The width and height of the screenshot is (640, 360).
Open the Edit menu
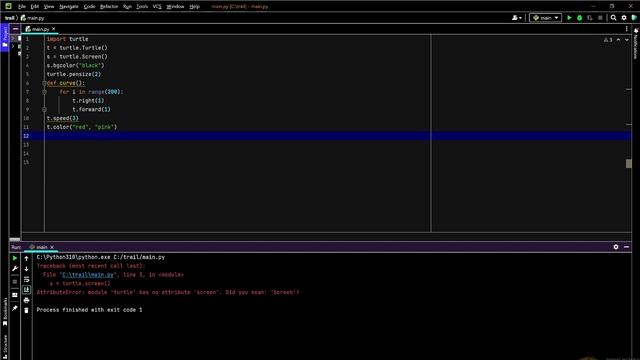35,7
